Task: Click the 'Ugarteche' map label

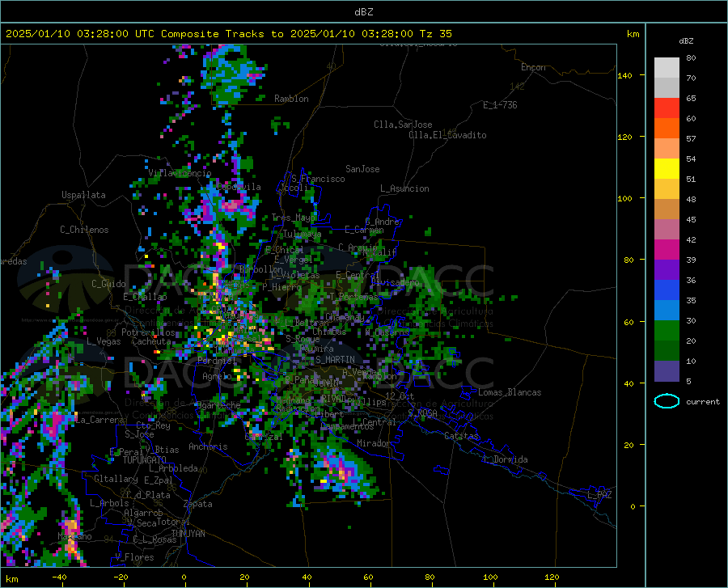Action: tap(218, 405)
